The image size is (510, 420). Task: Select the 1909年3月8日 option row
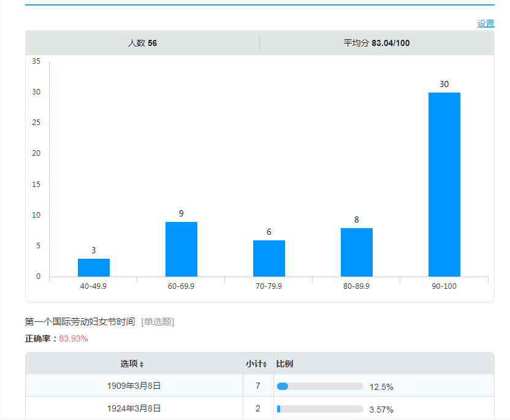pos(134,386)
